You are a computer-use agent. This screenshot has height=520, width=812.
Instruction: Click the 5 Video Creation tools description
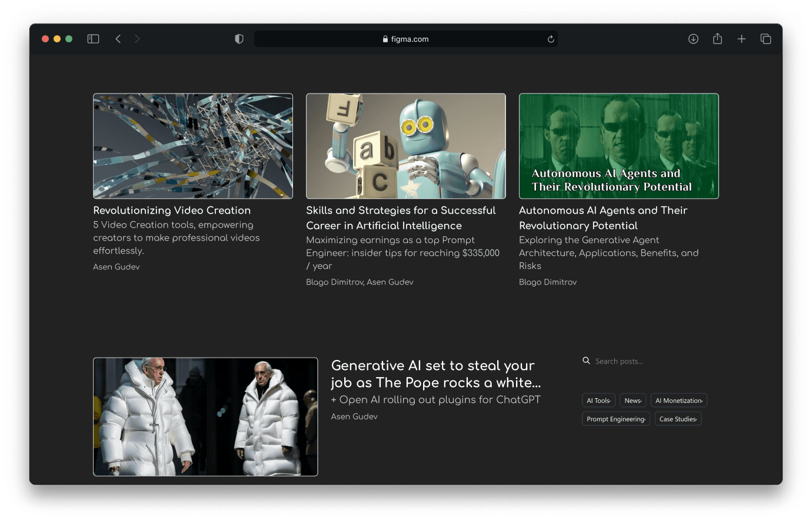[x=177, y=238]
